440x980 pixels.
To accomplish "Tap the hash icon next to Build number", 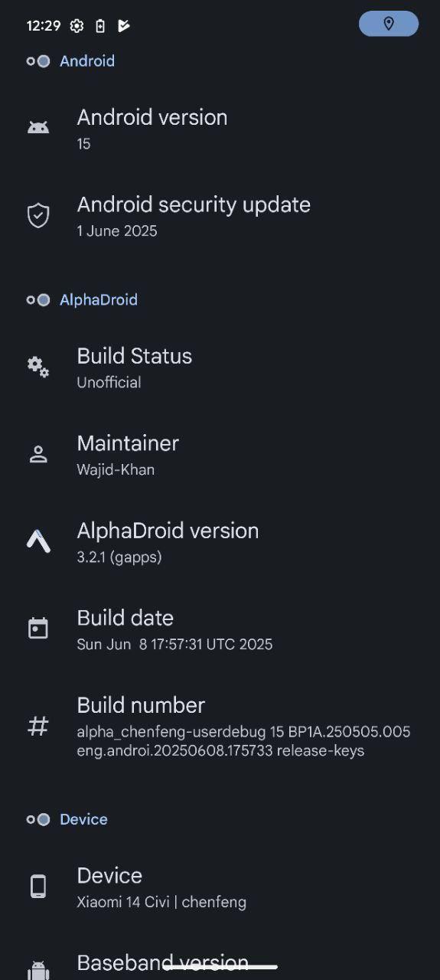I will click(38, 726).
